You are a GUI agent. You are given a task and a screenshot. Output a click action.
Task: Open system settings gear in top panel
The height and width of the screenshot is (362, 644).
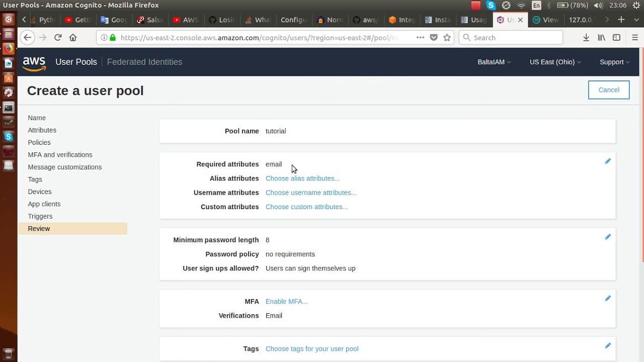(636, 6)
